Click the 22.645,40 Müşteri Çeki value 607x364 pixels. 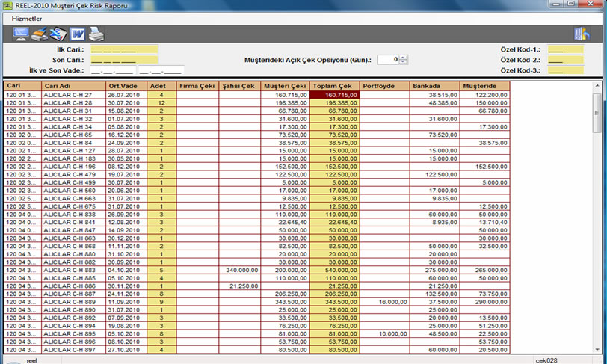pos(293,222)
